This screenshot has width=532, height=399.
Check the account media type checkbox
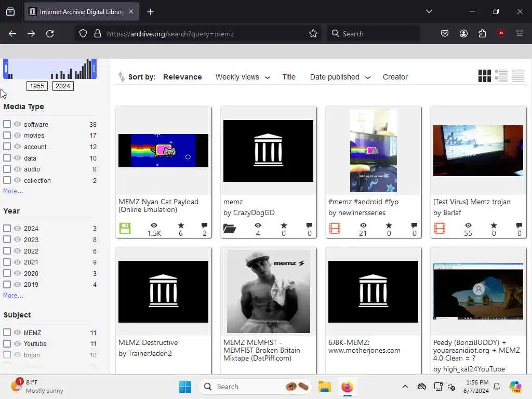coord(7,147)
